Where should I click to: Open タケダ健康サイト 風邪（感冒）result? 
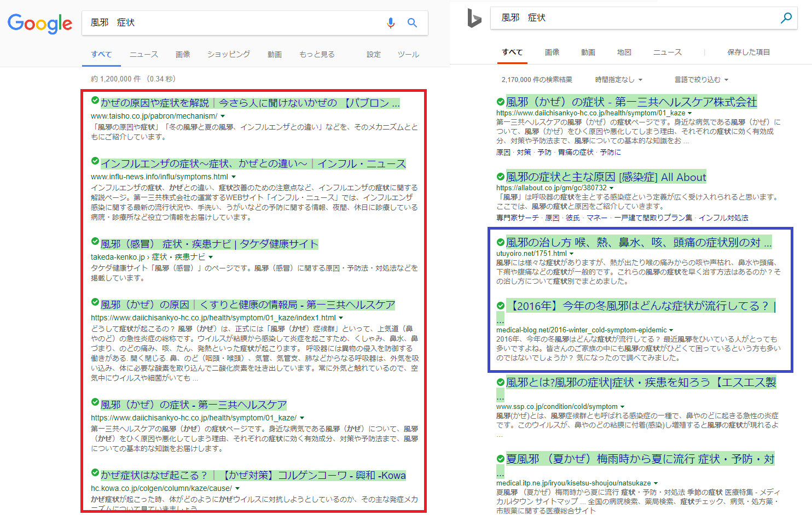209,244
